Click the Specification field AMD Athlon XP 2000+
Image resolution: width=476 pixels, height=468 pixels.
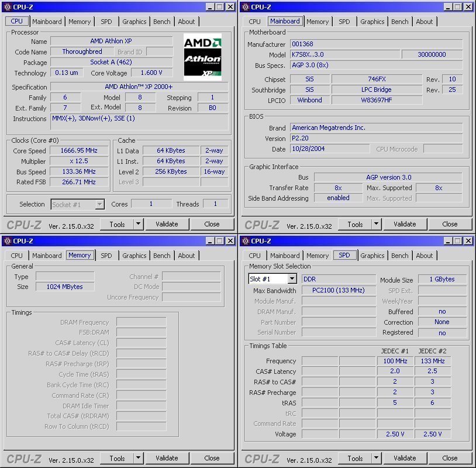pyautogui.click(x=139, y=87)
